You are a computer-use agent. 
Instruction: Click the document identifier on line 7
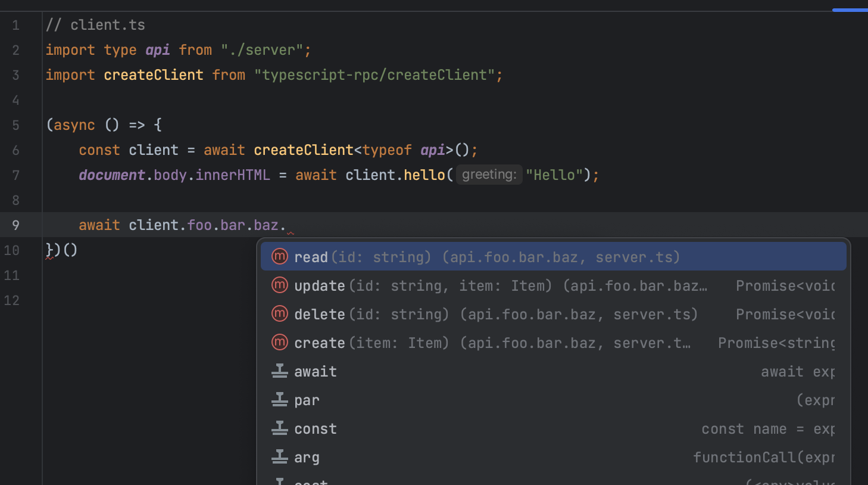point(112,175)
